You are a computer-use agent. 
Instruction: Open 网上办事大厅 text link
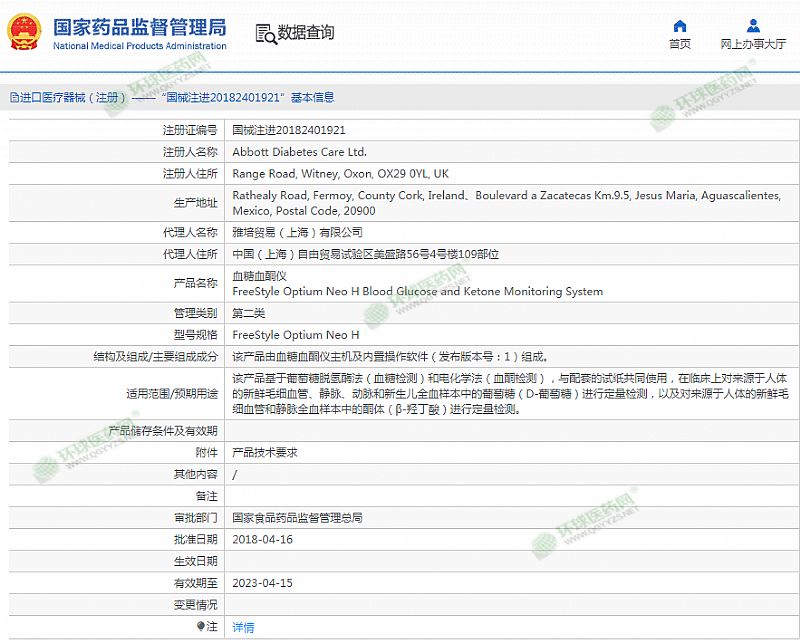coord(753,45)
